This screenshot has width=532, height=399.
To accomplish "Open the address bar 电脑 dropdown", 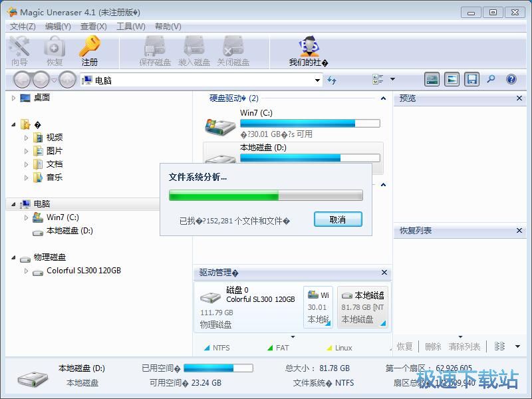I will 317,80.
